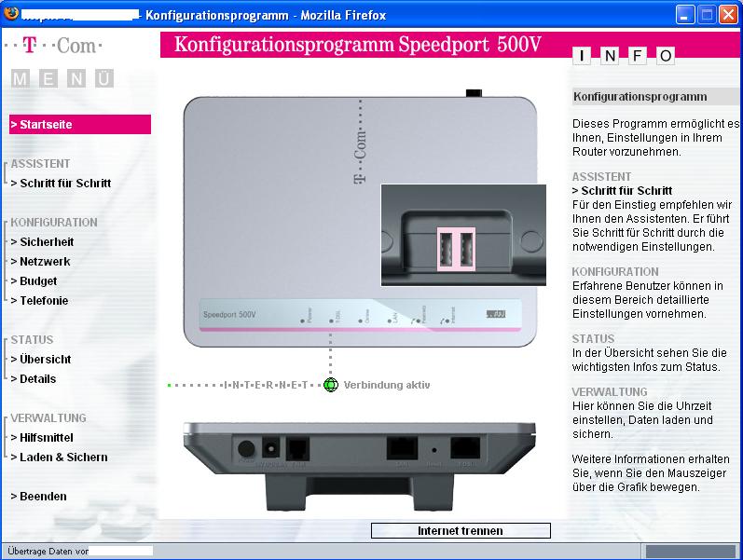The image size is (743, 560).
Task: Click the Konfigurationsprogramm info heading
Action: click(640, 97)
